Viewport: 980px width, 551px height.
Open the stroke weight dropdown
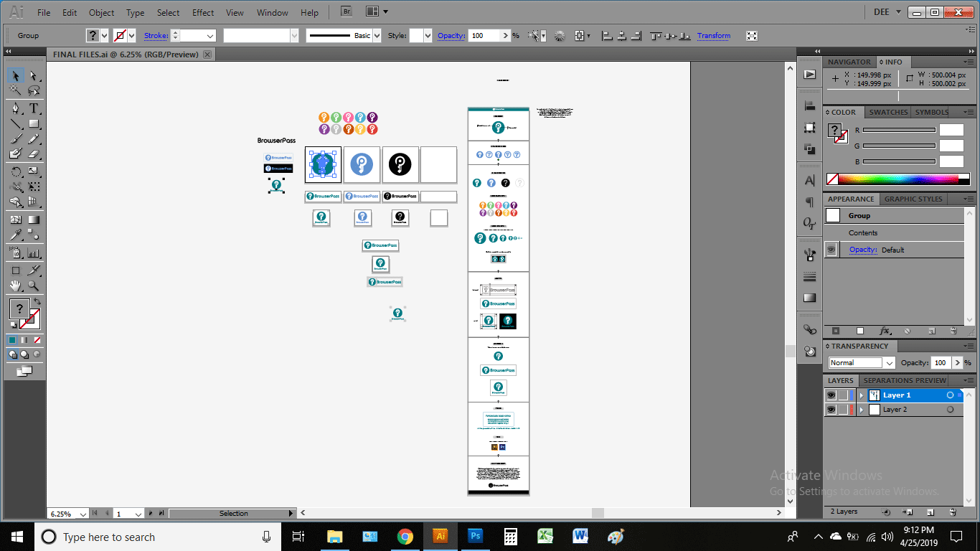pyautogui.click(x=210, y=35)
